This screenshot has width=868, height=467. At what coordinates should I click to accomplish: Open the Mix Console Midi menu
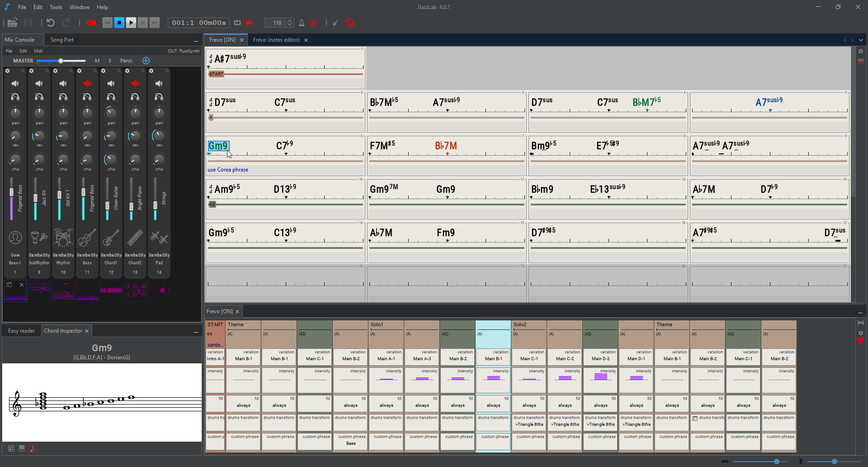[38, 51]
